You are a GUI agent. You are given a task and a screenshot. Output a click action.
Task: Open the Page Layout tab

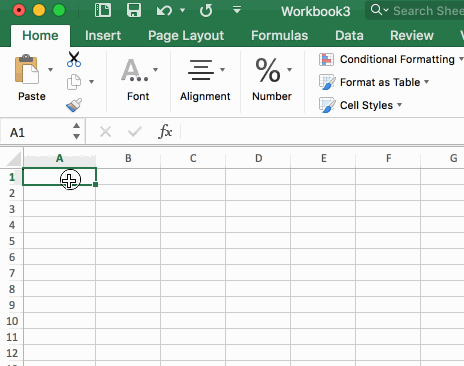(x=186, y=35)
